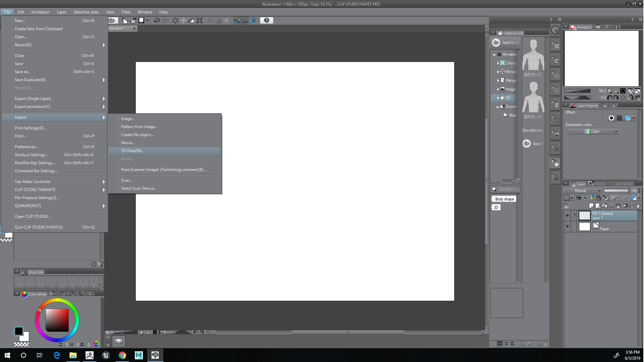Toggle visibility of the Paper layer
The height and width of the screenshot is (362, 644).
tap(567, 227)
